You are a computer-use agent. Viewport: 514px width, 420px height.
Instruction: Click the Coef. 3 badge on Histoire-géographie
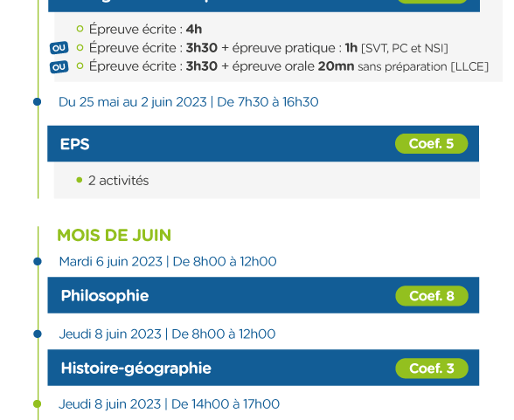click(432, 368)
